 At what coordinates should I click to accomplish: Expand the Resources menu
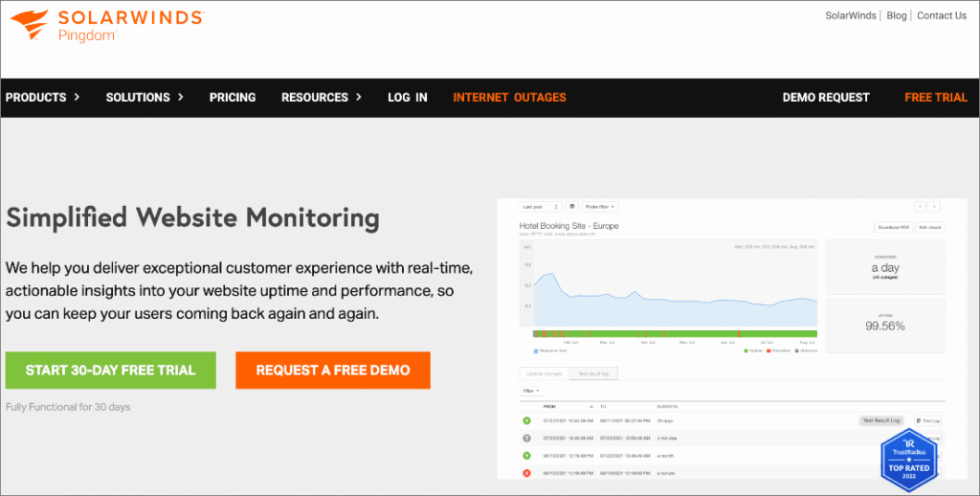322,97
